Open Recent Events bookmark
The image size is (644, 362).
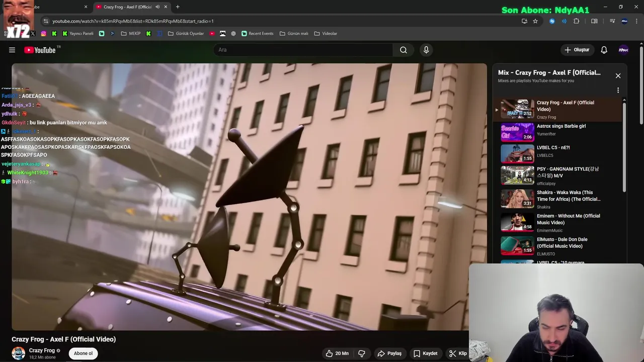pyautogui.click(x=257, y=34)
